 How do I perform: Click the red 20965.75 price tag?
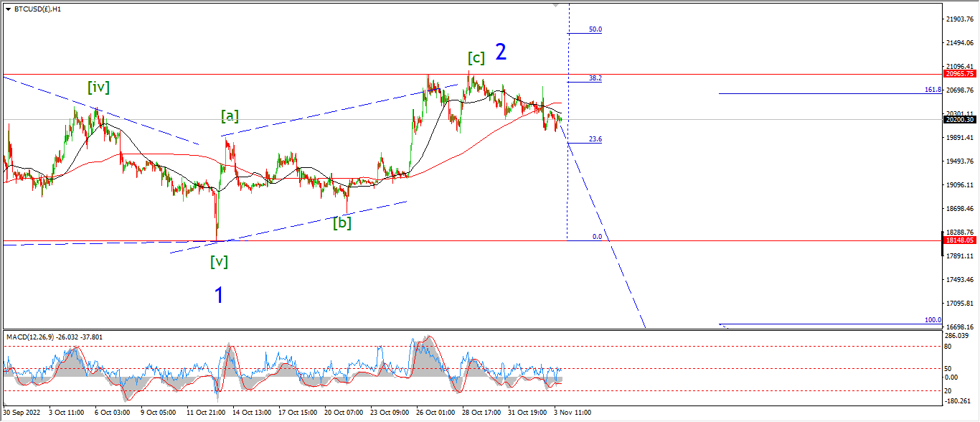[x=960, y=74]
